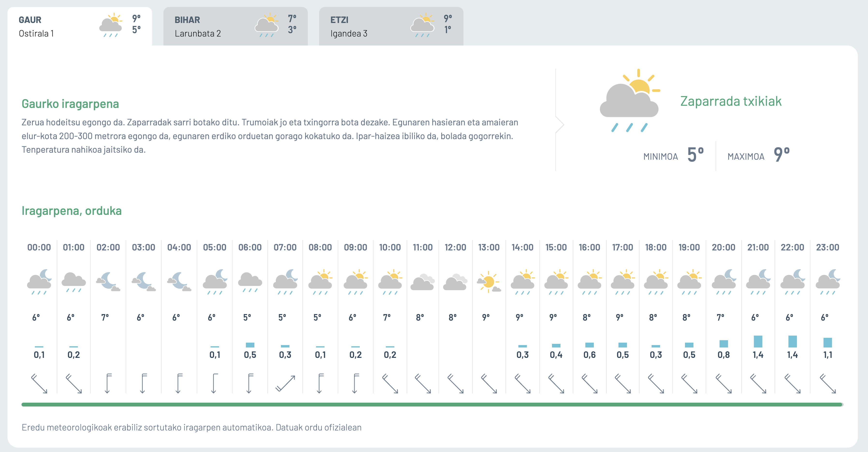Click the 22:00 precipitation bar

[793, 341]
